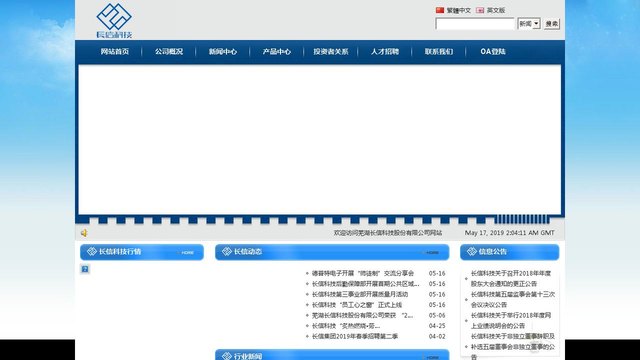Open news about 德普特电子 交流分享会

click(363, 273)
